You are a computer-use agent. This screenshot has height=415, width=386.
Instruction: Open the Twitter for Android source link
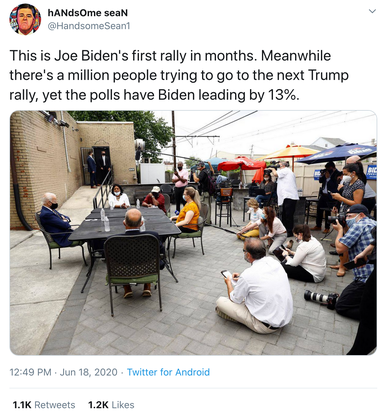(x=168, y=372)
